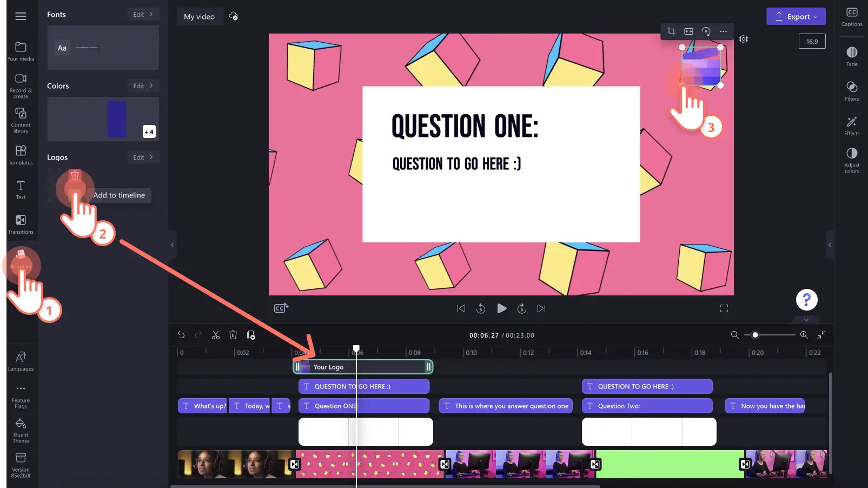Select the Crop tool in floating toolbar
This screenshot has height=488, width=868.
coord(671,31)
